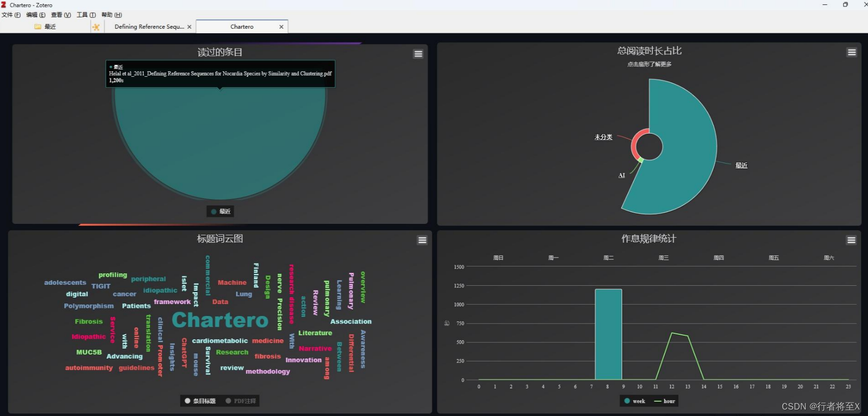Click the 标题词云图 panel title
Viewport: 868px width, 416px height.
click(220, 239)
